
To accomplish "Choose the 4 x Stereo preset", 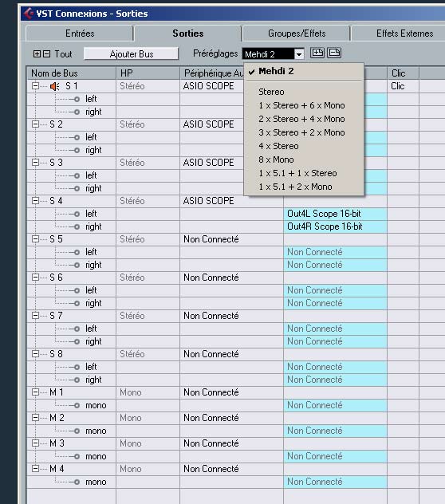I will [278, 146].
